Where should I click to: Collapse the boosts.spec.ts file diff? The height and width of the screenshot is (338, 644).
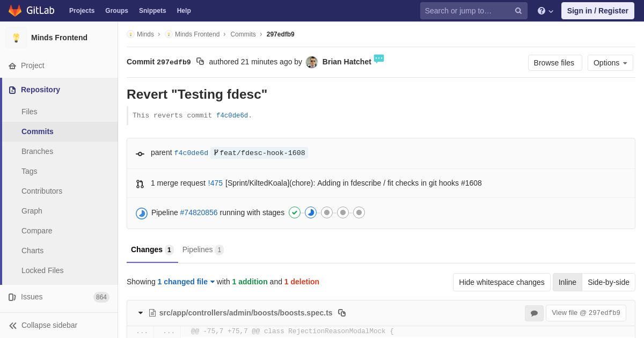141,313
